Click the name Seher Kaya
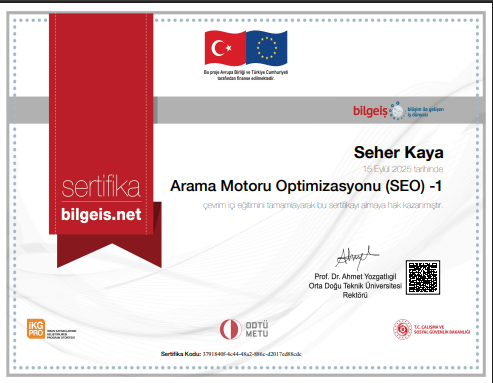 click(398, 153)
